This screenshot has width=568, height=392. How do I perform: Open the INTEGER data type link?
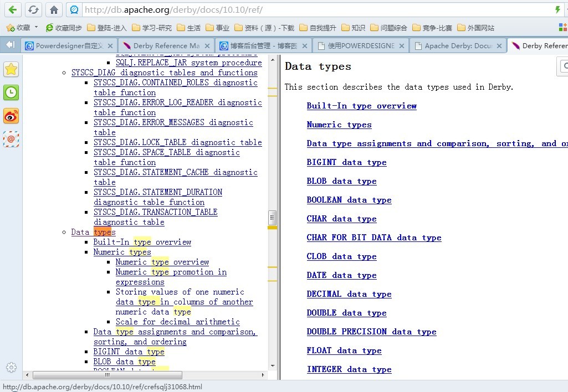click(x=349, y=369)
